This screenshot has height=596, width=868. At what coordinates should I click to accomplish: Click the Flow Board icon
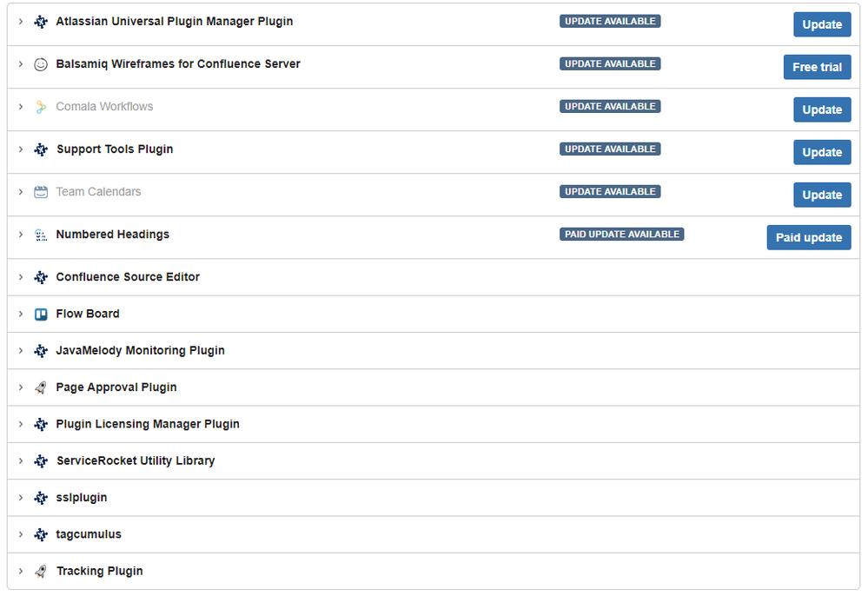[x=41, y=315]
